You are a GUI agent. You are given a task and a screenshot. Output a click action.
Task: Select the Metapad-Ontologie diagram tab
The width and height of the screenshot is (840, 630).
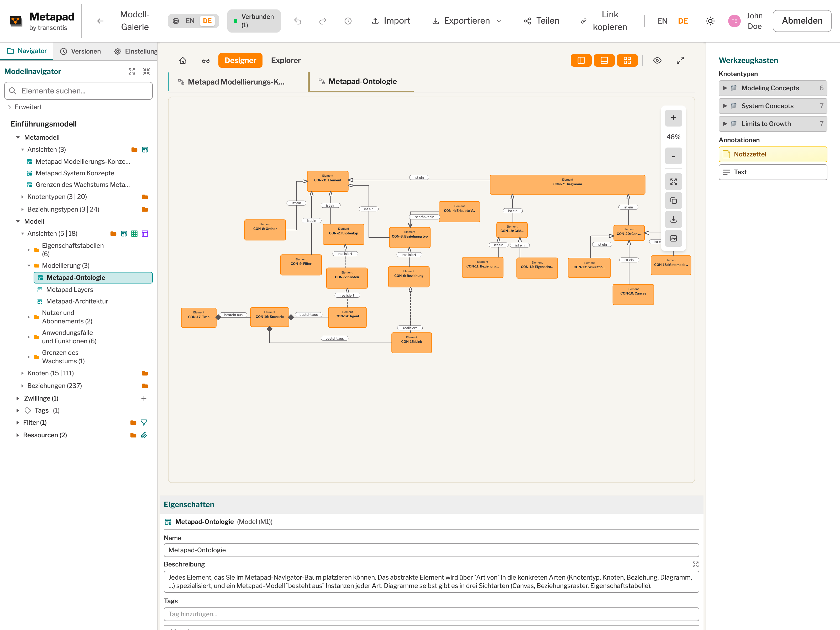tap(361, 82)
